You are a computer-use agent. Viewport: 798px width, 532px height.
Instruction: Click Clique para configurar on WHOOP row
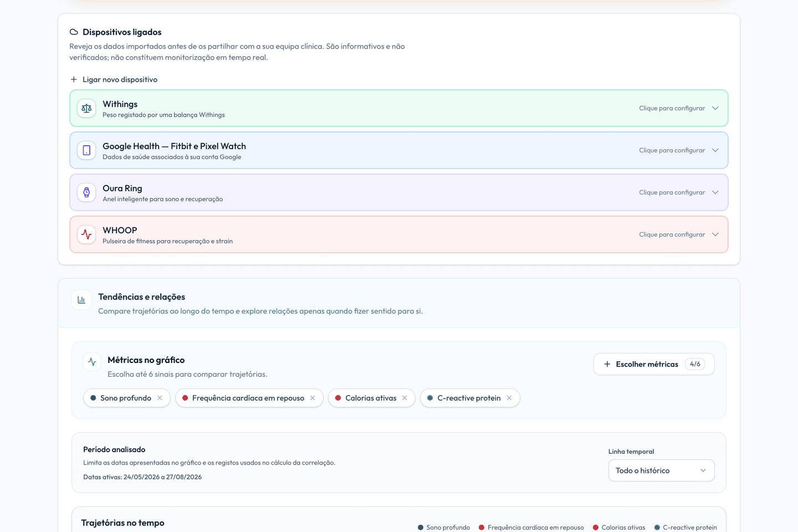point(672,234)
